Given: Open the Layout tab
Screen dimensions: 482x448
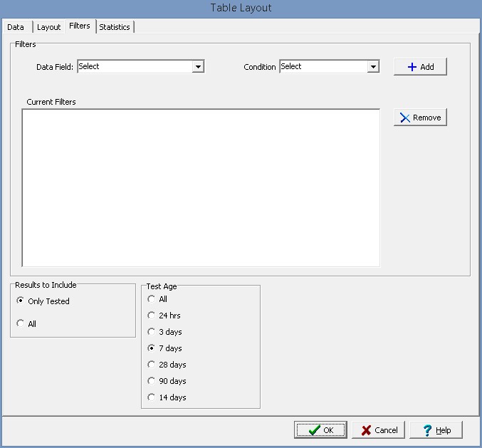Looking at the screenshot, I should (48, 27).
